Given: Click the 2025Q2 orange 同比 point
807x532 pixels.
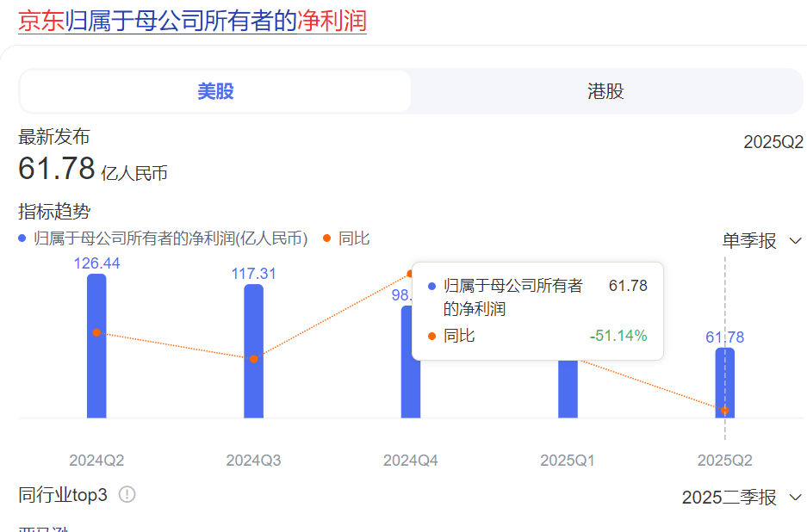Looking at the screenshot, I should coord(725,411).
